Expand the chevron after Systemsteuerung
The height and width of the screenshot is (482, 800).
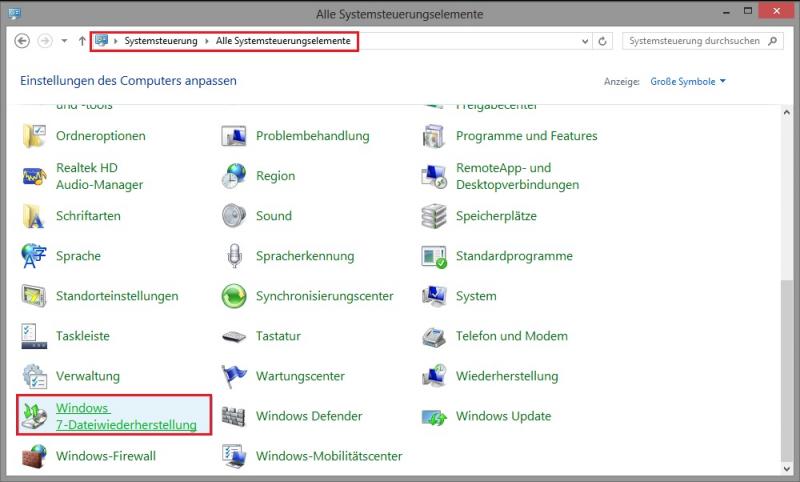click(207, 41)
